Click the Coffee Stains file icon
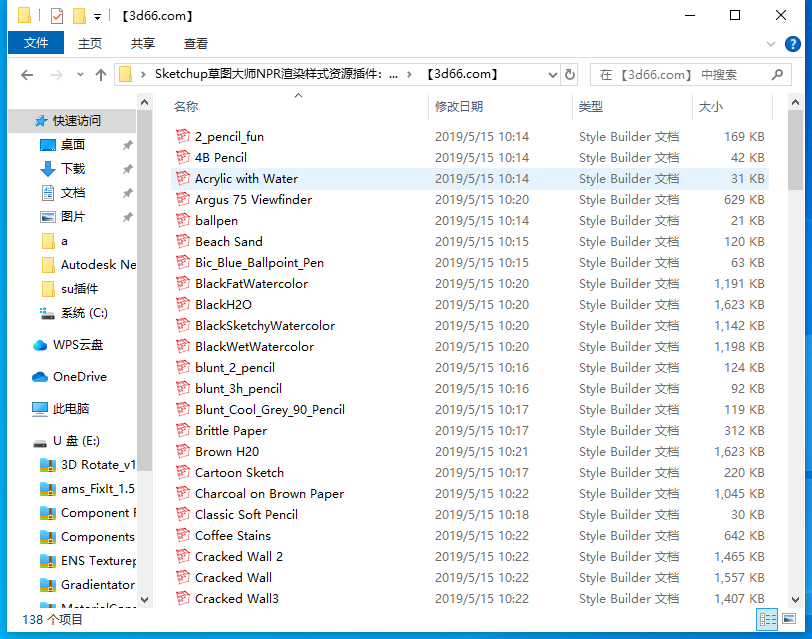Screen dimensions: 812x639 click(183, 535)
